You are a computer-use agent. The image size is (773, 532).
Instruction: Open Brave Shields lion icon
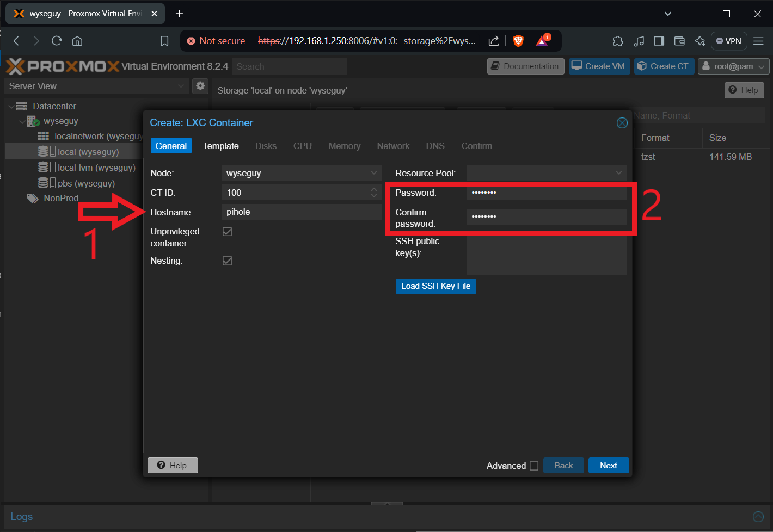pos(518,41)
